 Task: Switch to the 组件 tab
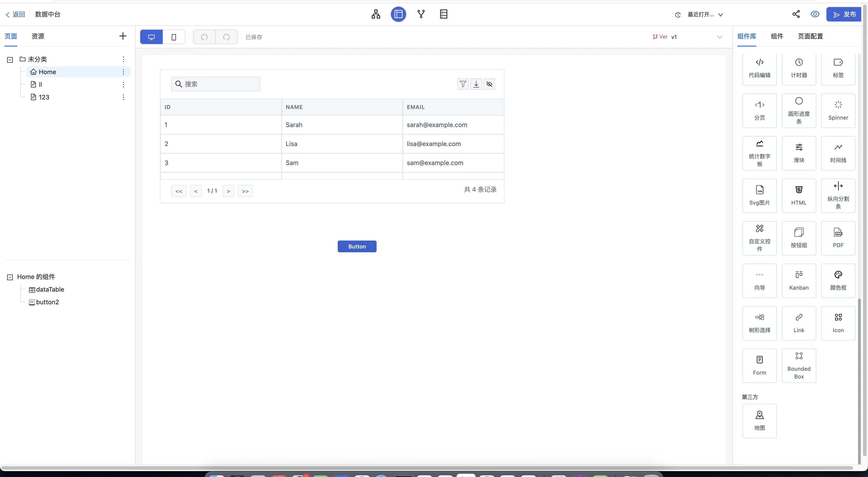coord(777,36)
